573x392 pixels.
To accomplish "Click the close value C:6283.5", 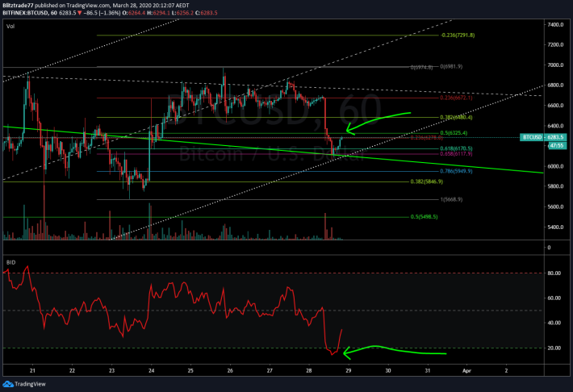I will 207,13.
